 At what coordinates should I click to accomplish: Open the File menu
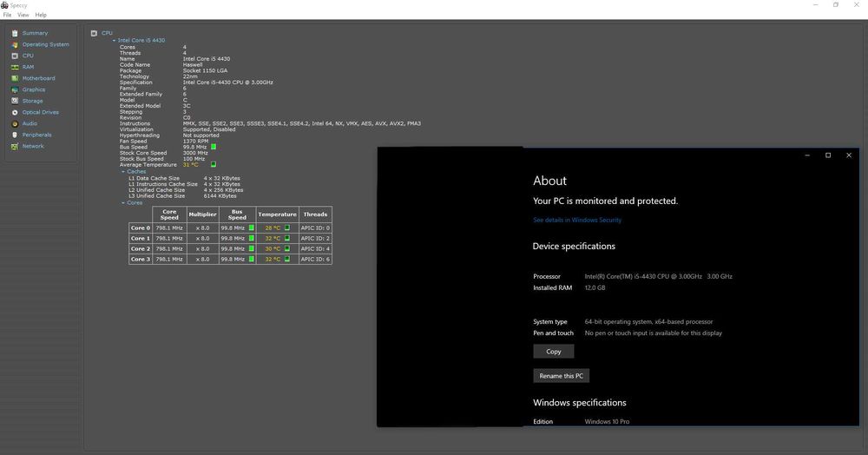[x=7, y=15]
